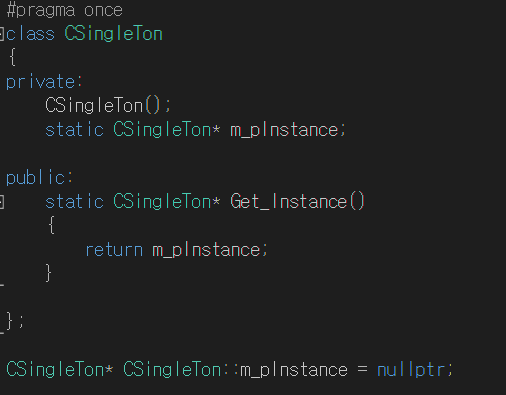This screenshot has width=506, height=395.
Task: Click static keyword before m_pInstance member
Action: pyautogui.click(x=74, y=130)
